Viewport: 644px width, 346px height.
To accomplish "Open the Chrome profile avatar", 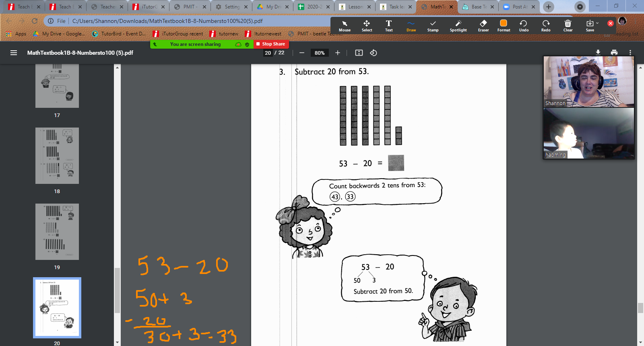I will (622, 21).
